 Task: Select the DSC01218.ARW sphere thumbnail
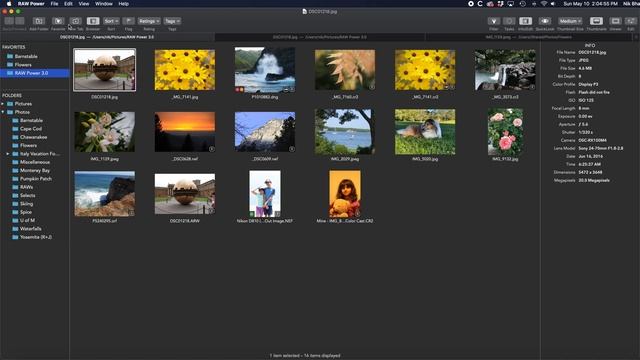[185, 194]
